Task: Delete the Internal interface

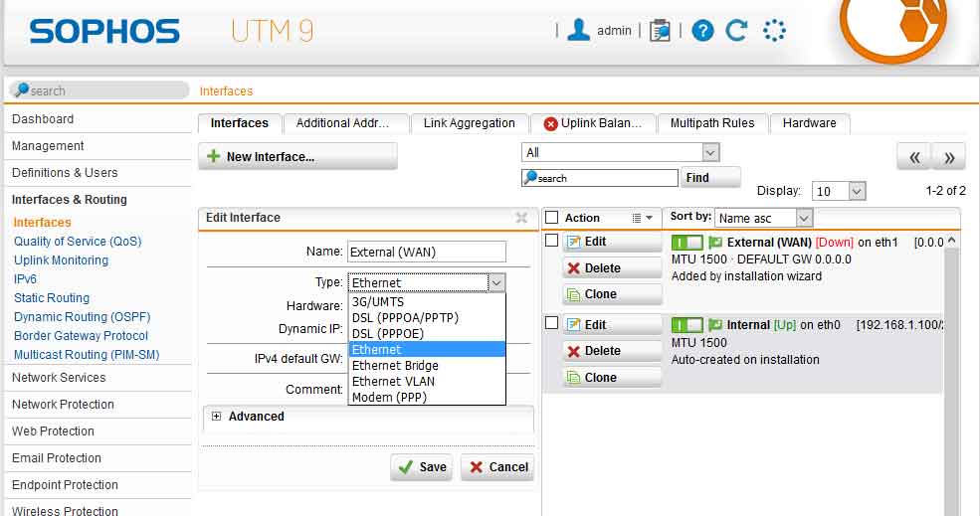Action: coord(612,351)
